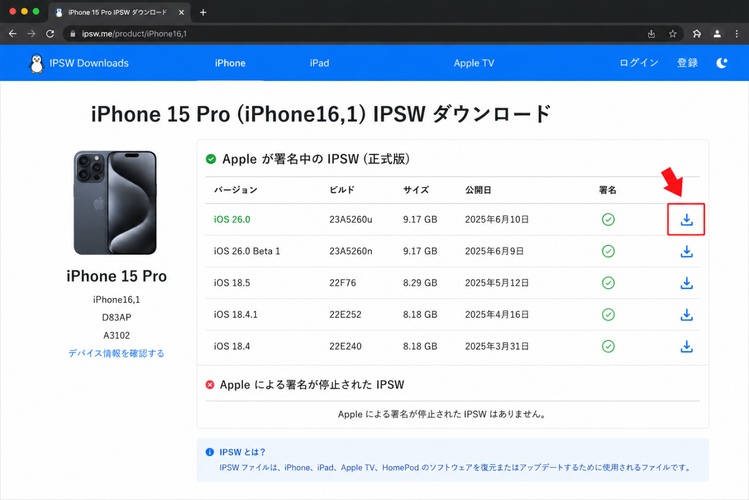Open the install/download icon in address bar
Viewport: 749px width, 500px height.
[x=651, y=34]
